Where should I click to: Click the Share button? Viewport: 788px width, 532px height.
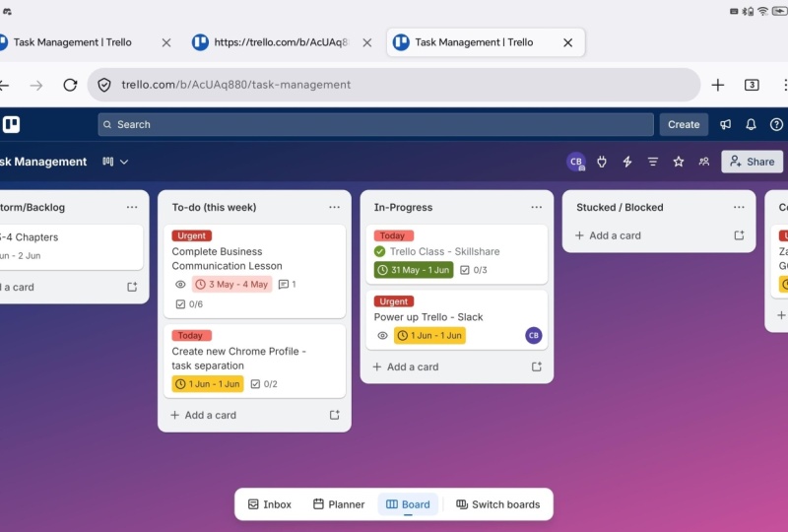coord(752,162)
